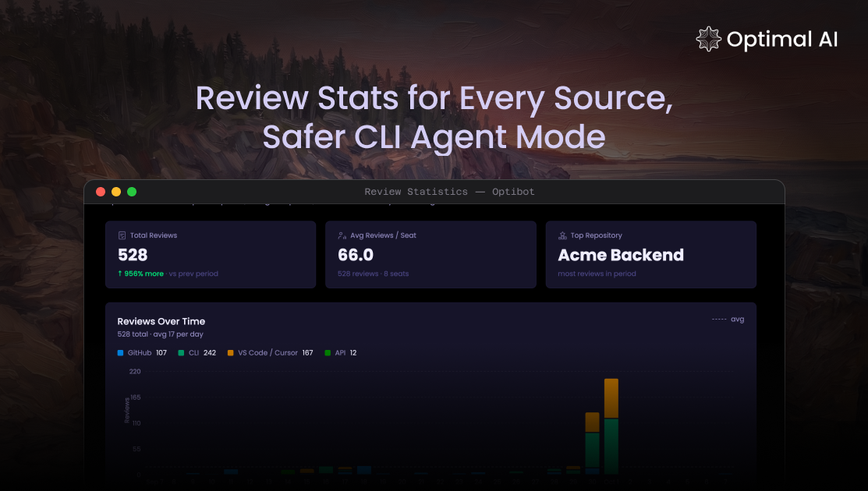This screenshot has height=491, width=868.
Task: Click the API count 12
Action: point(353,353)
